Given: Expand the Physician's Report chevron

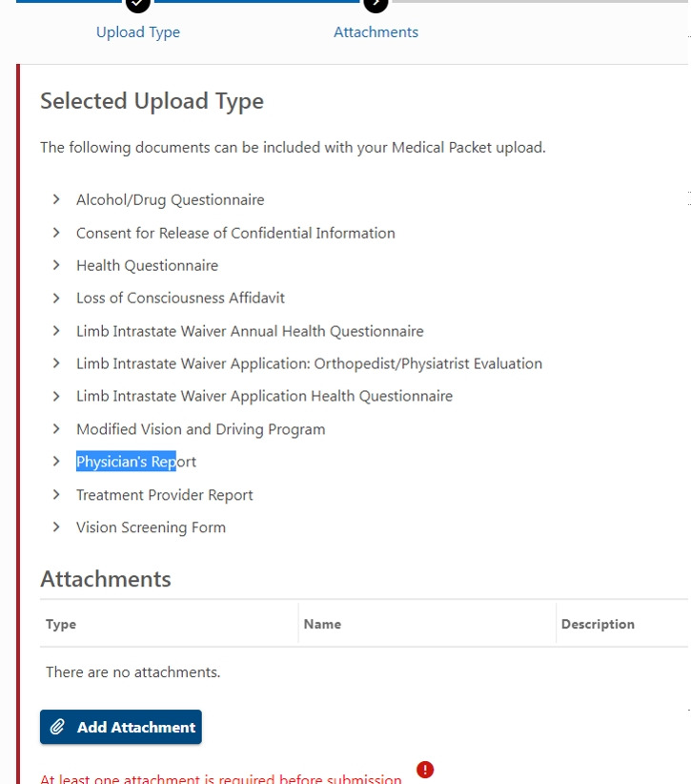Looking at the screenshot, I should tap(56, 462).
